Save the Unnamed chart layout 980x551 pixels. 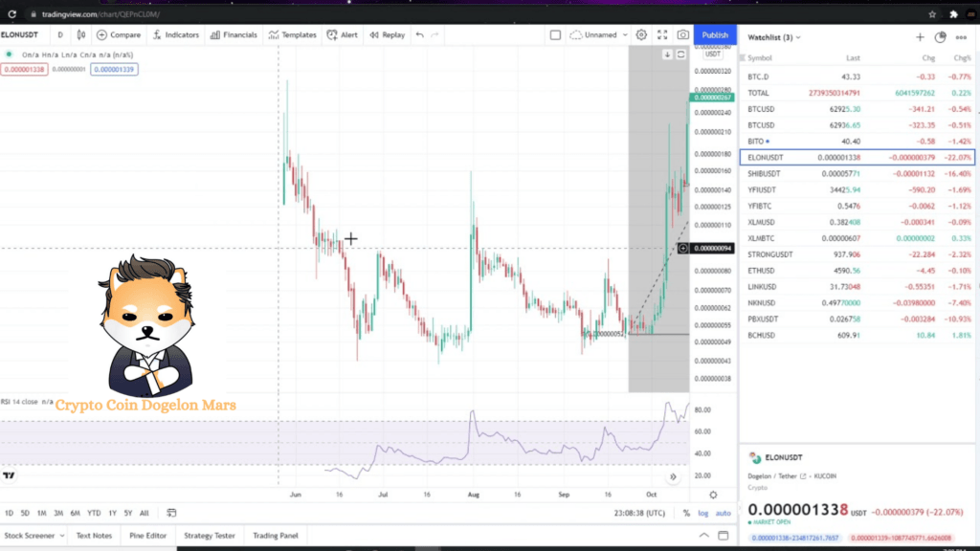click(x=593, y=35)
